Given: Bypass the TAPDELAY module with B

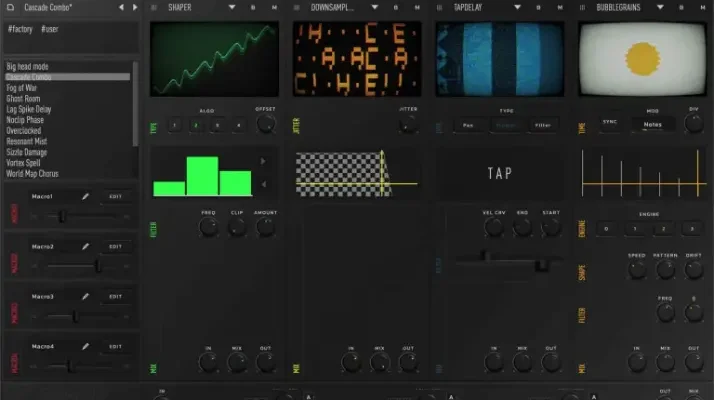Looking at the screenshot, I should [538, 7].
